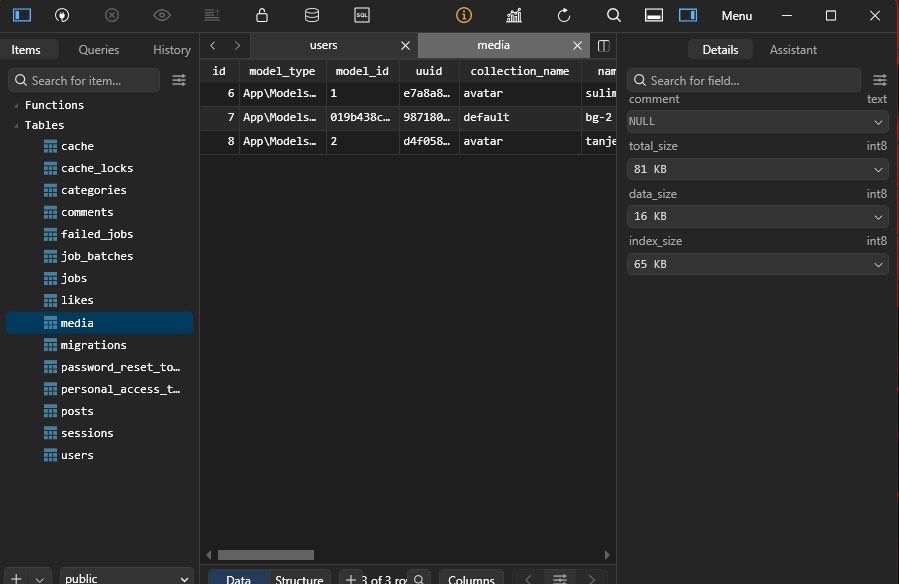Open item filter settings icon in sidebar
The image size is (899, 584).
point(179,80)
